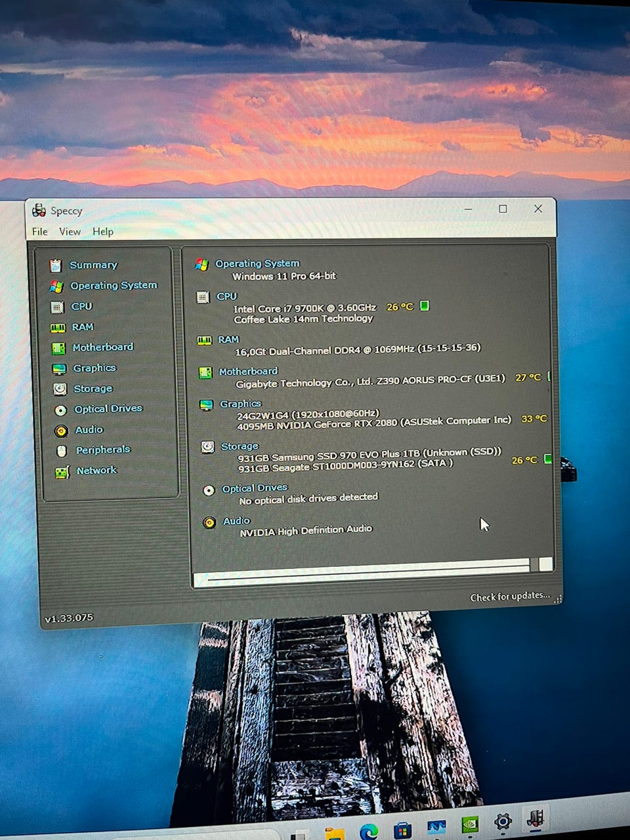Click the Windows 11 Pro 64-bit text
Screen dimensions: 630x840
[x=284, y=276]
